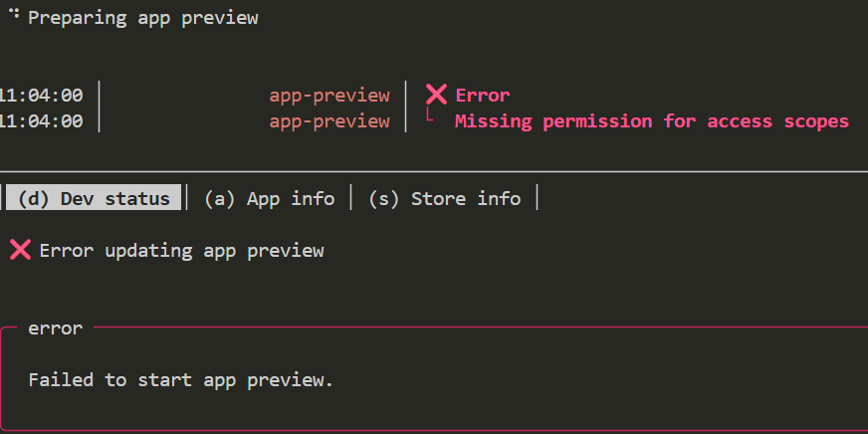This screenshot has height=434, width=868.
Task: Click the horizontal divider line above the tabs
Action: pyautogui.click(x=434, y=170)
